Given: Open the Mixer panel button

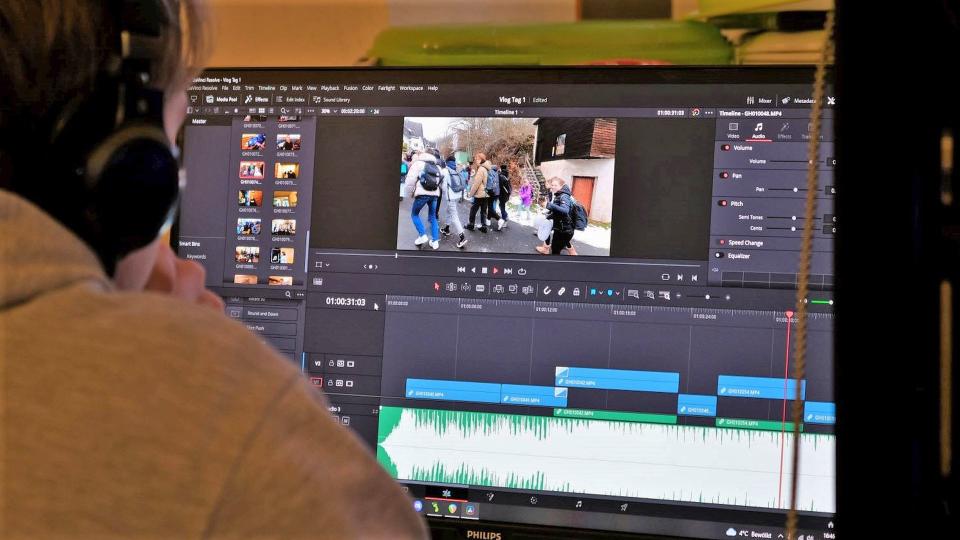Looking at the screenshot, I should pyautogui.click(x=759, y=100).
